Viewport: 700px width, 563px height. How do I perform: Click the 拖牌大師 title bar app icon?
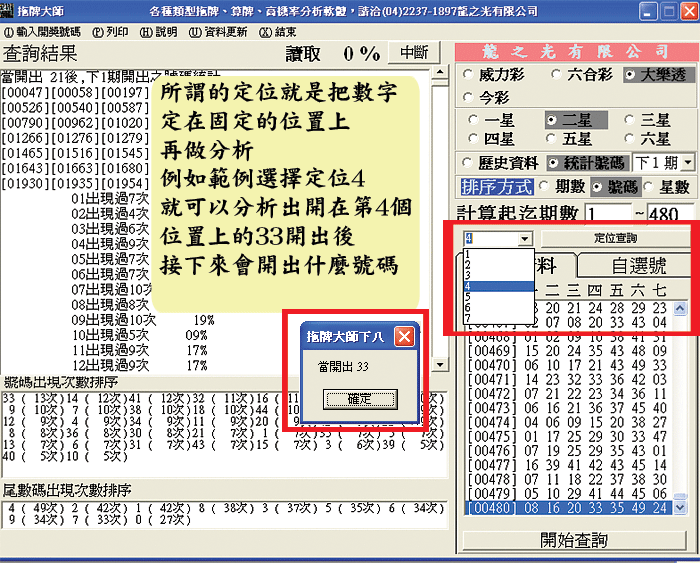click(8, 11)
